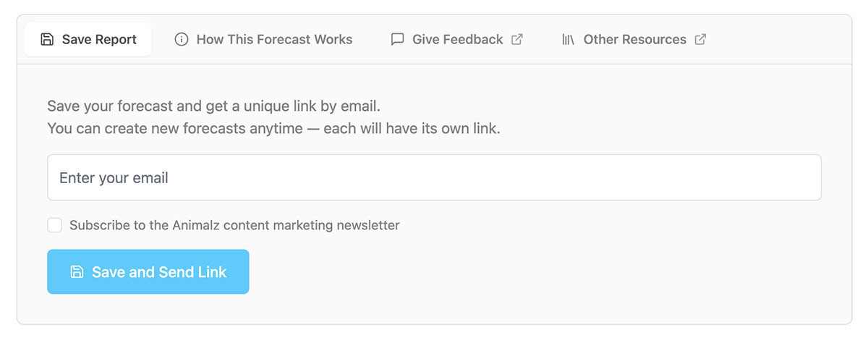The image size is (868, 338).
Task: Click the library books icon beside Other Resources
Action: pos(569,39)
